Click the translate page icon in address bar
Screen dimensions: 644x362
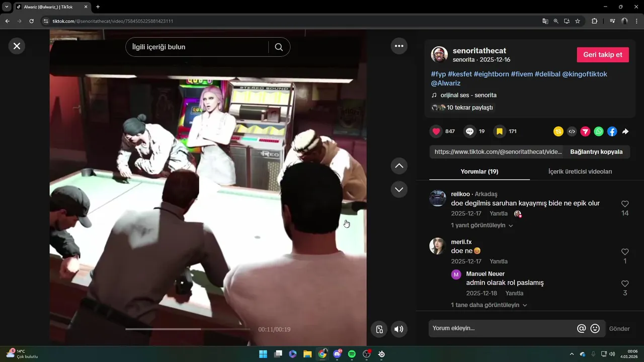tap(545, 21)
